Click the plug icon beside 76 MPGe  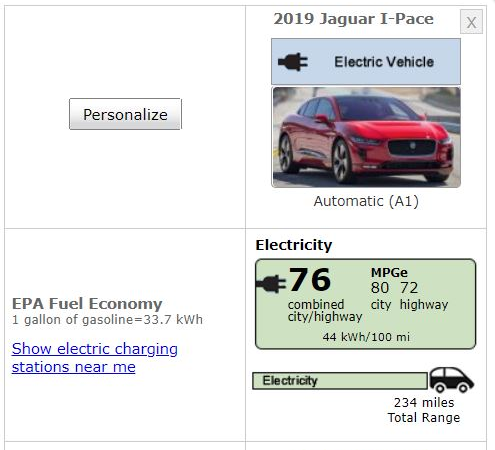pyautogui.click(x=271, y=284)
